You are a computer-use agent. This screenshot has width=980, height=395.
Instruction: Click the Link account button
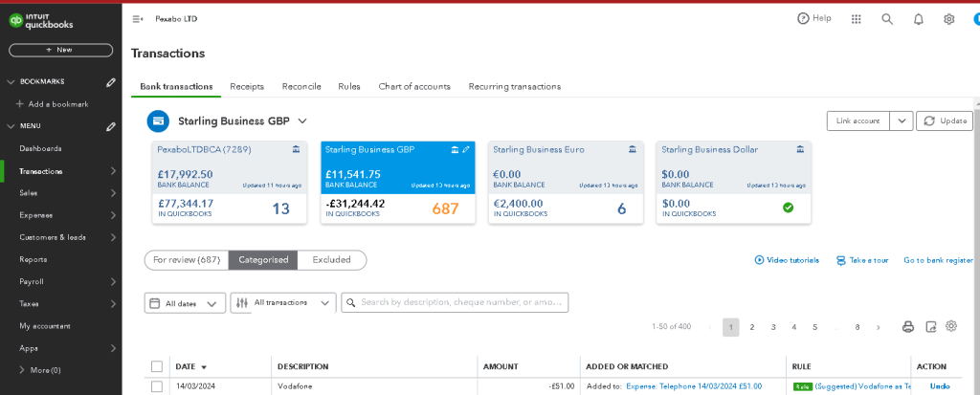click(858, 121)
